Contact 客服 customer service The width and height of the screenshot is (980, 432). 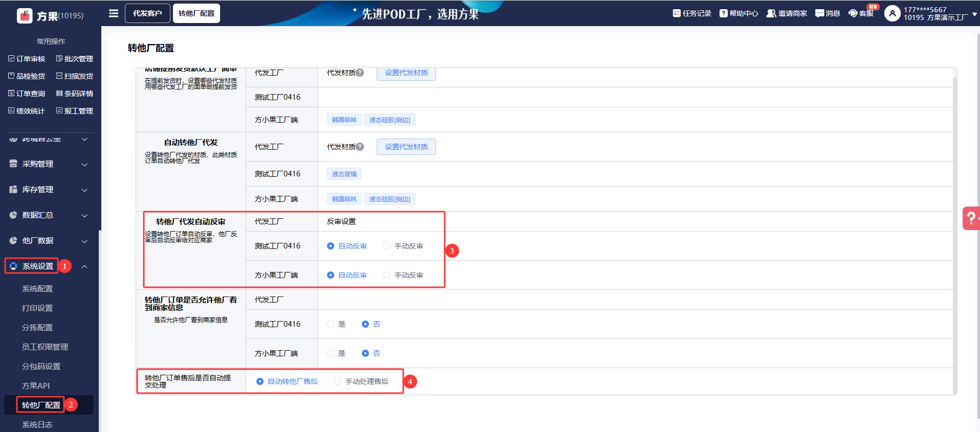861,13
